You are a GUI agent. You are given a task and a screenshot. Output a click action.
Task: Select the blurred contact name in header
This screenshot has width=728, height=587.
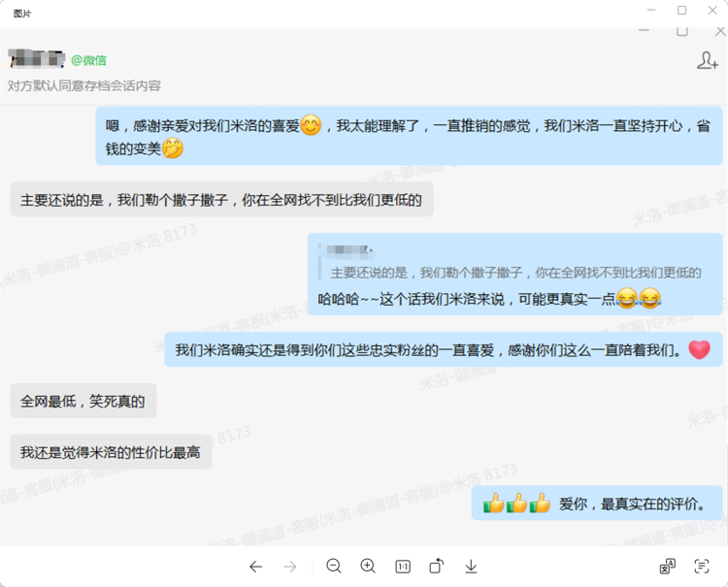tap(36, 59)
